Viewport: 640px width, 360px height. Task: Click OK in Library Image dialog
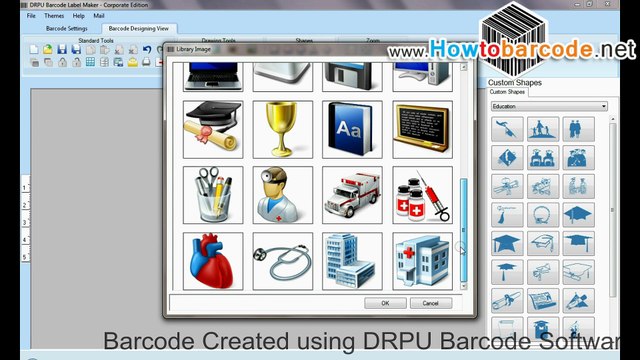pyautogui.click(x=385, y=303)
